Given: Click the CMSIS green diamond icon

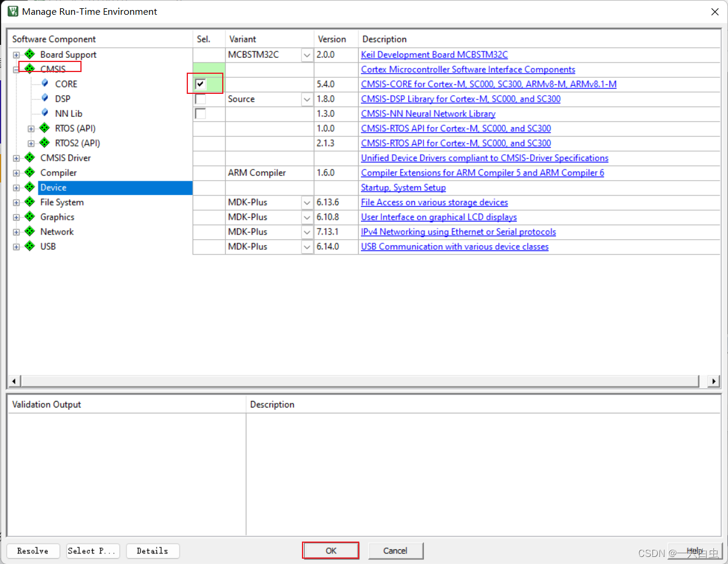Looking at the screenshot, I should [30, 69].
